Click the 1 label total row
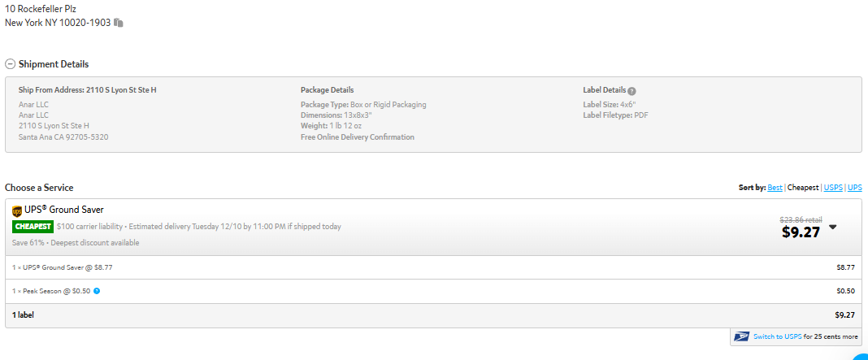Screen dimensions: 868x360 [433, 315]
